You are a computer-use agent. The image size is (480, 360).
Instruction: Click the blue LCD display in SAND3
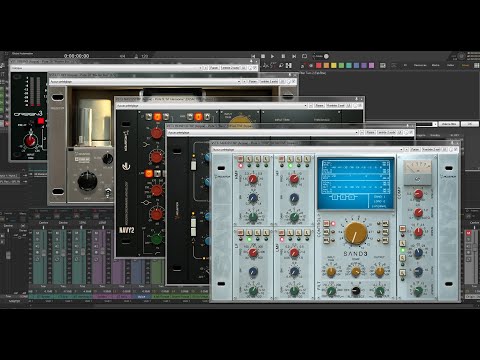[x=356, y=184]
